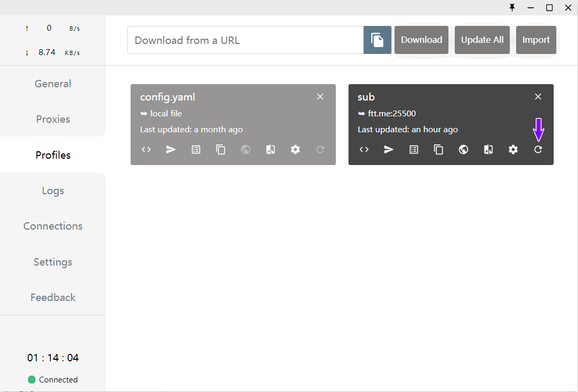The width and height of the screenshot is (578, 392).
Task: Pin the window with the pin icon
Action: (x=512, y=7)
